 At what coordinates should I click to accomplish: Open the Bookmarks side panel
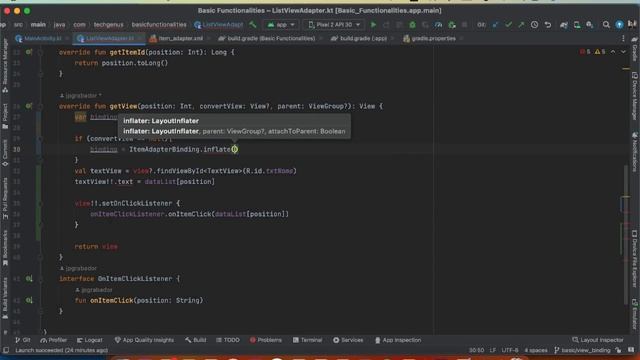(5, 248)
